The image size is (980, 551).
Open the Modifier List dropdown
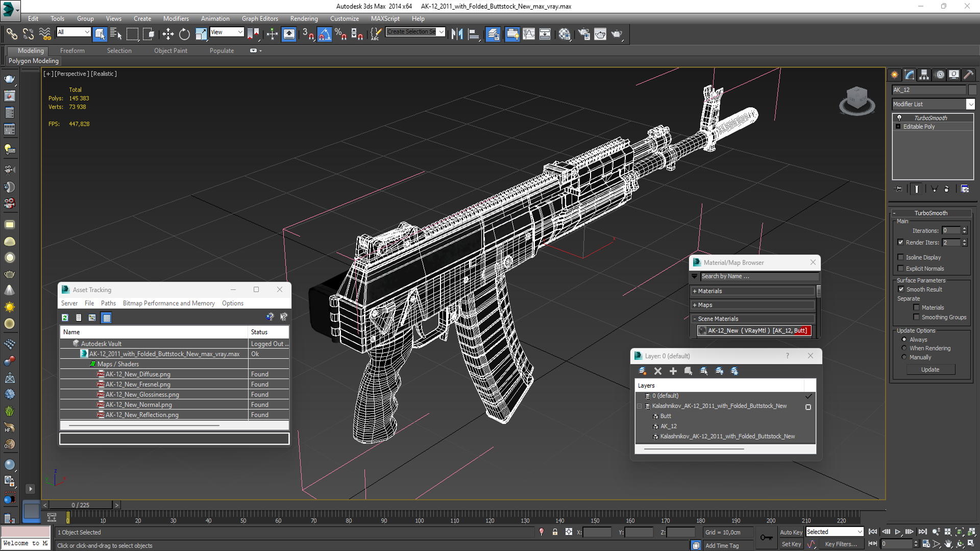coord(970,104)
